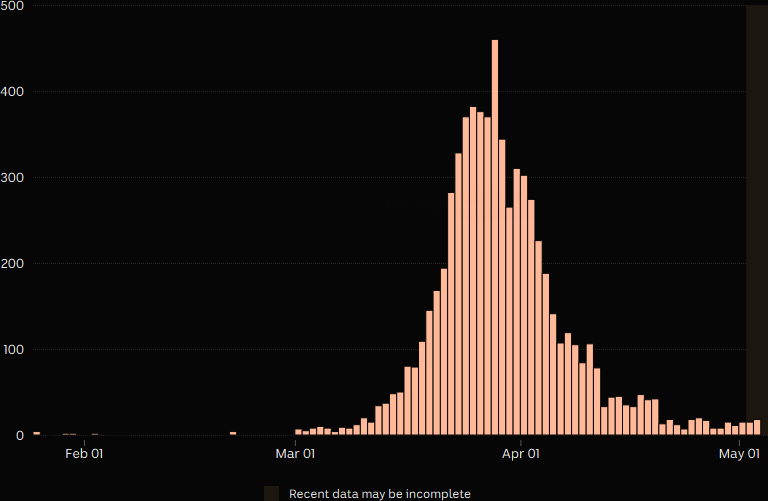Click the 0 label at the axis origin
The image size is (768, 501).
pyautogui.click(x=19, y=436)
